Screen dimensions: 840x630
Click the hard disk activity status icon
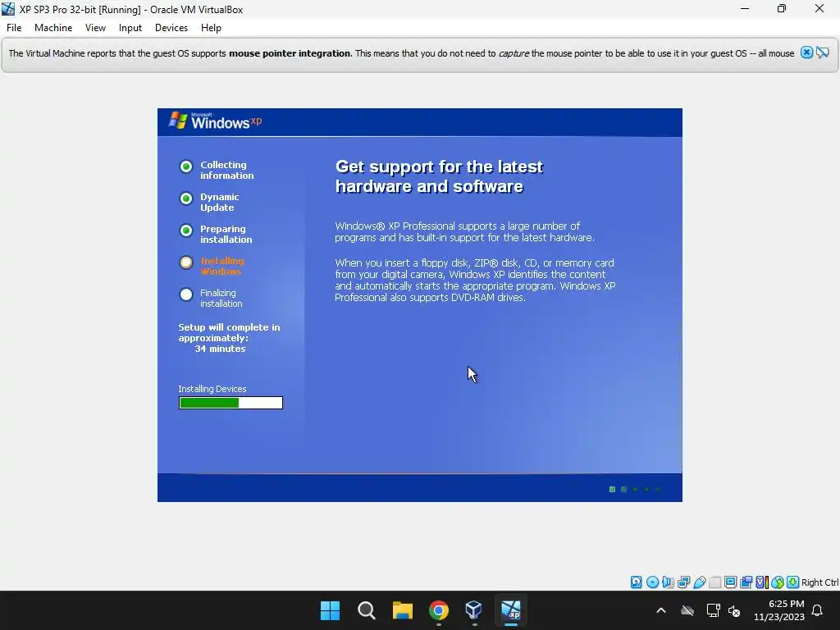(636, 582)
